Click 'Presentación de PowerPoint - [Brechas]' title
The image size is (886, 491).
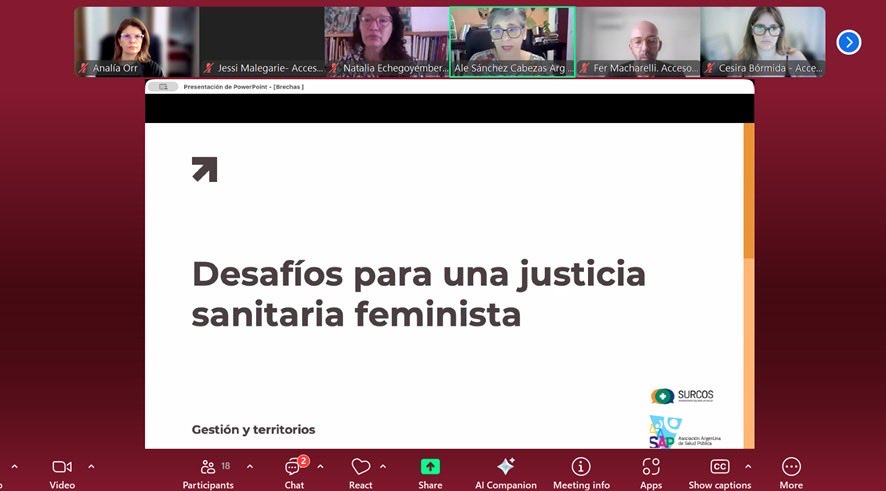click(244, 87)
